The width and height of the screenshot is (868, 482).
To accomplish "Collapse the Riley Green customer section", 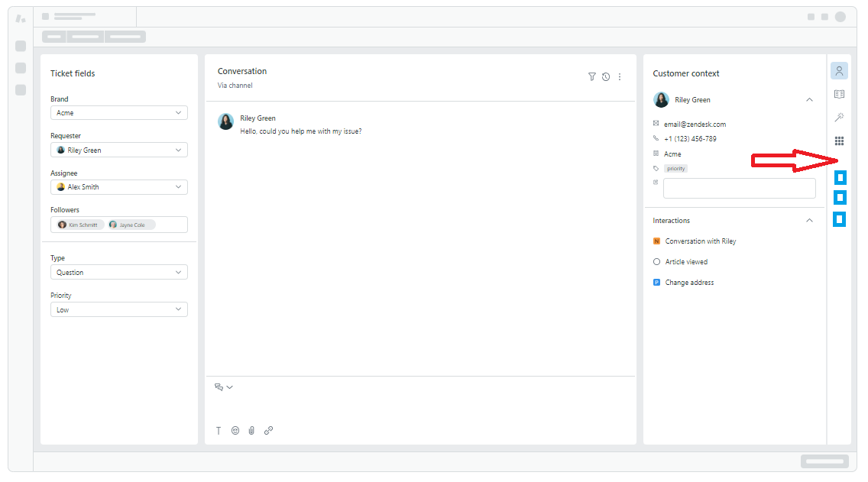I will coord(809,100).
